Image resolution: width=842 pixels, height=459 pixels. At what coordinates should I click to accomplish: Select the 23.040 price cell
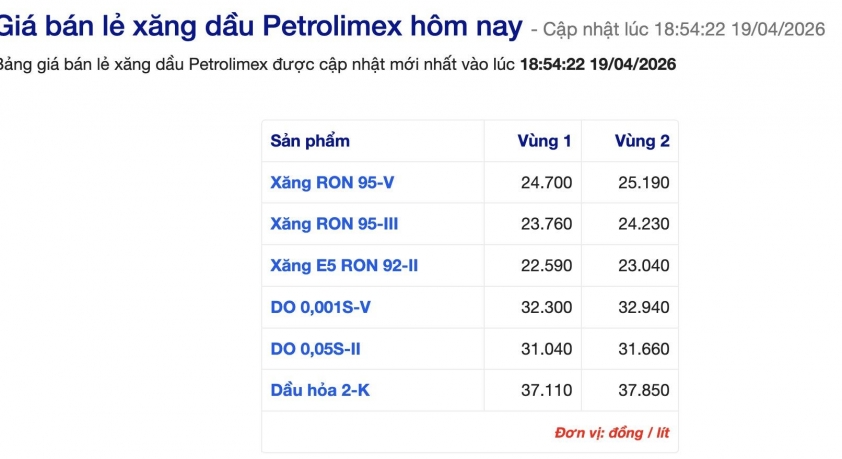(x=644, y=266)
